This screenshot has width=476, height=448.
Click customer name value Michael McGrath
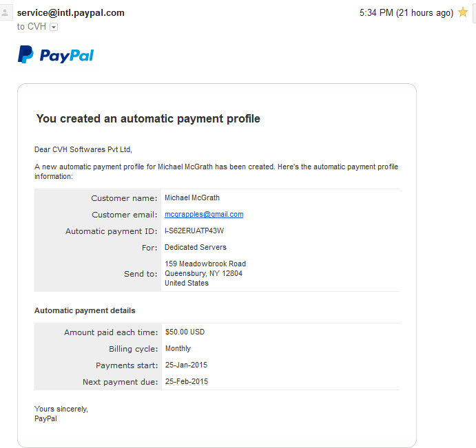[x=192, y=198]
